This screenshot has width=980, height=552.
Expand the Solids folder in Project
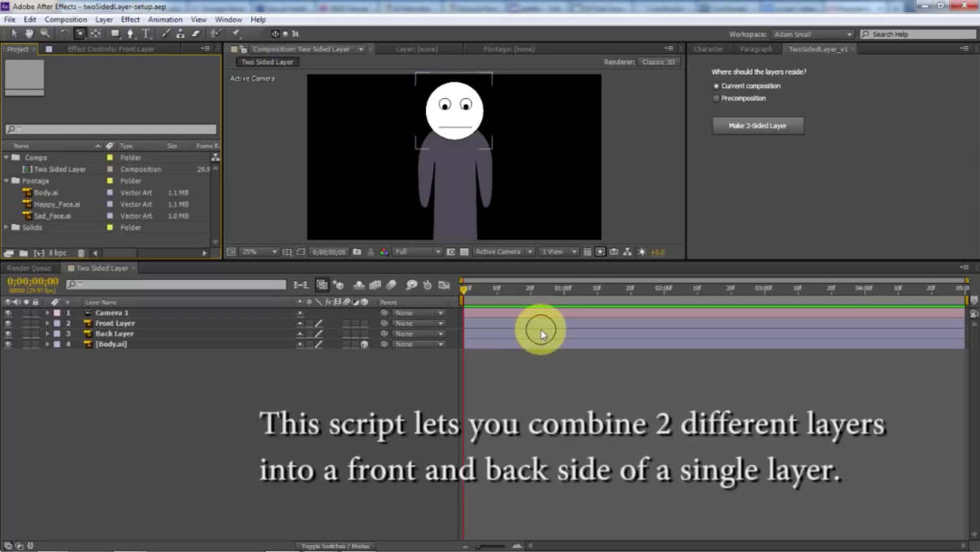tap(6, 227)
